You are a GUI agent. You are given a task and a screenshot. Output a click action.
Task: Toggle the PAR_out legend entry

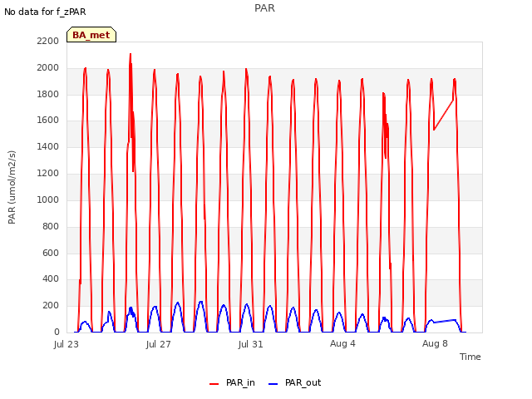[x=294, y=382]
